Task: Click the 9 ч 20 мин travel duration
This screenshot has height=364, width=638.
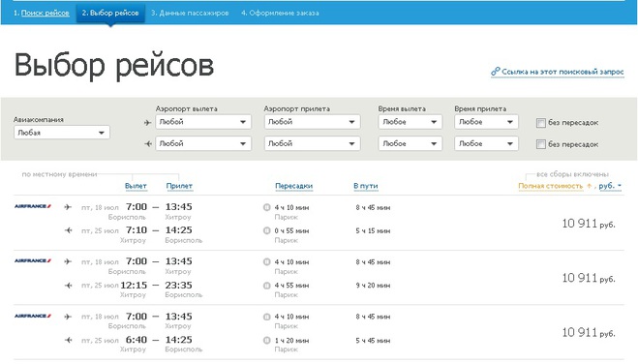Action: [x=373, y=286]
